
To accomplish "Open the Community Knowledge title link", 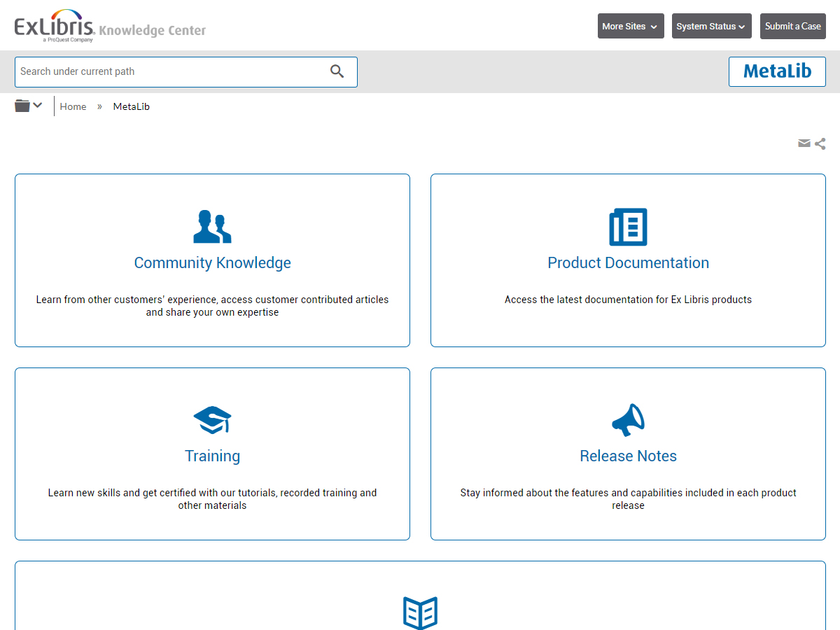I will point(212,262).
